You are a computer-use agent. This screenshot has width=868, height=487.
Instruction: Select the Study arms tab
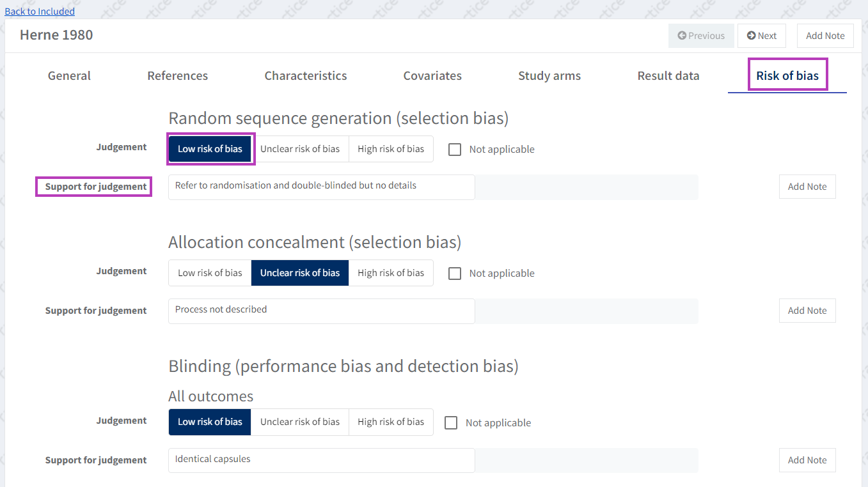[x=549, y=75]
